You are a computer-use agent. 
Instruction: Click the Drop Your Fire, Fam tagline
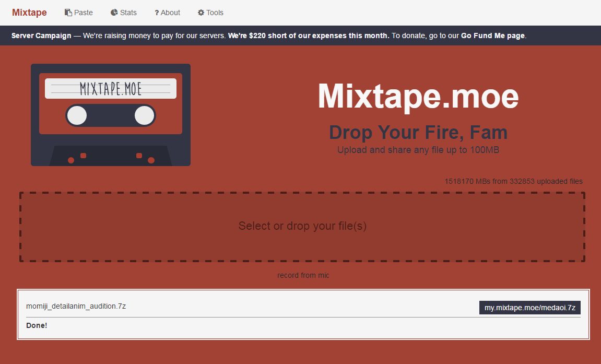[418, 133]
